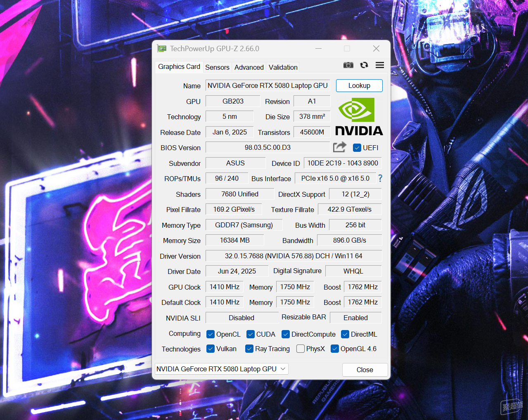Toggle the DirectML checkbox

[x=345, y=334]
